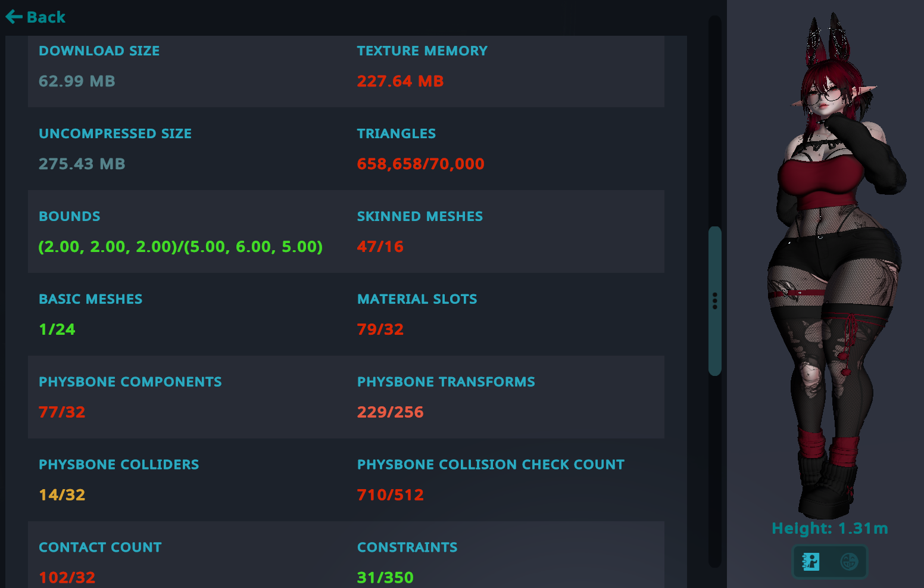Click the PhysBone Transforms 229/256 value
The width and height of the screenshot is (924, 588).
pos(390,412)
